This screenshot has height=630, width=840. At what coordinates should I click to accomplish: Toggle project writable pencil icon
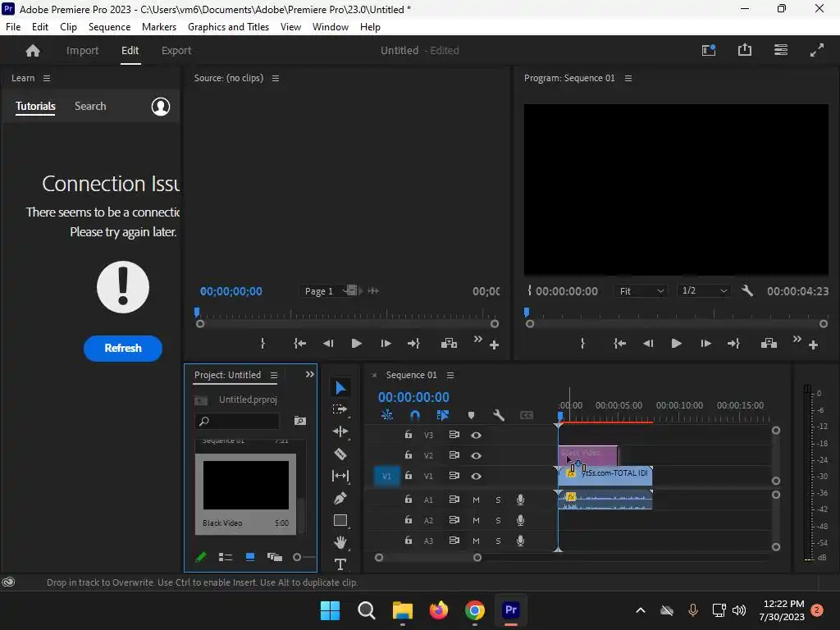pyautogui.click(x=201, y=557)
